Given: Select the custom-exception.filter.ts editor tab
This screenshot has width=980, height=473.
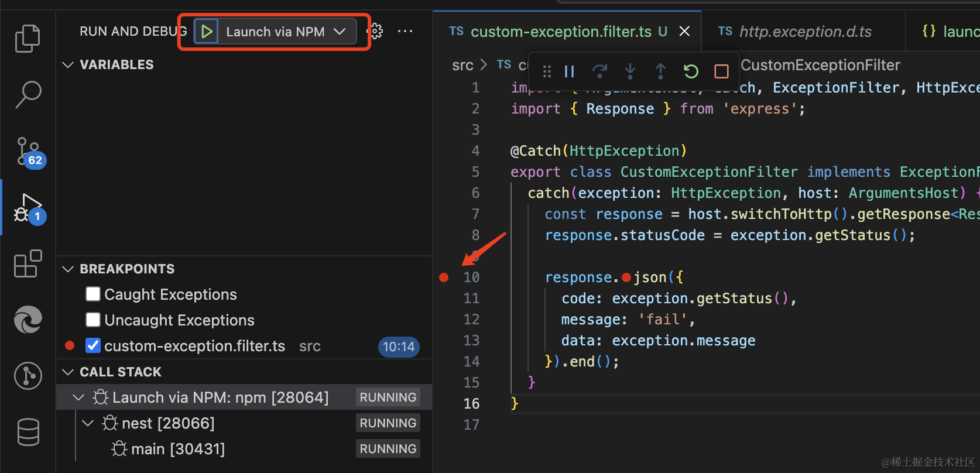Looking at the screenshot, I should (x=560, y=32).
